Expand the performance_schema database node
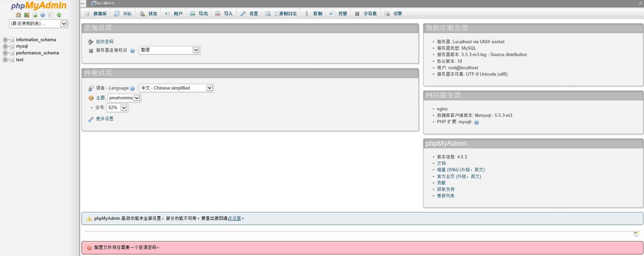The width and height of the screenshot is (644, 256). click(5, 53)
